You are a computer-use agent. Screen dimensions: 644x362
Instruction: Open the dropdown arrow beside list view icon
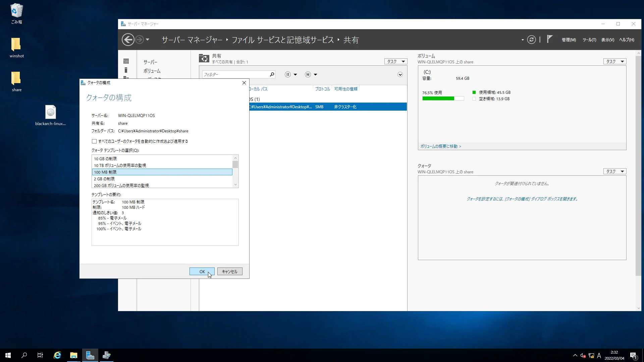[x=296, y=74]
